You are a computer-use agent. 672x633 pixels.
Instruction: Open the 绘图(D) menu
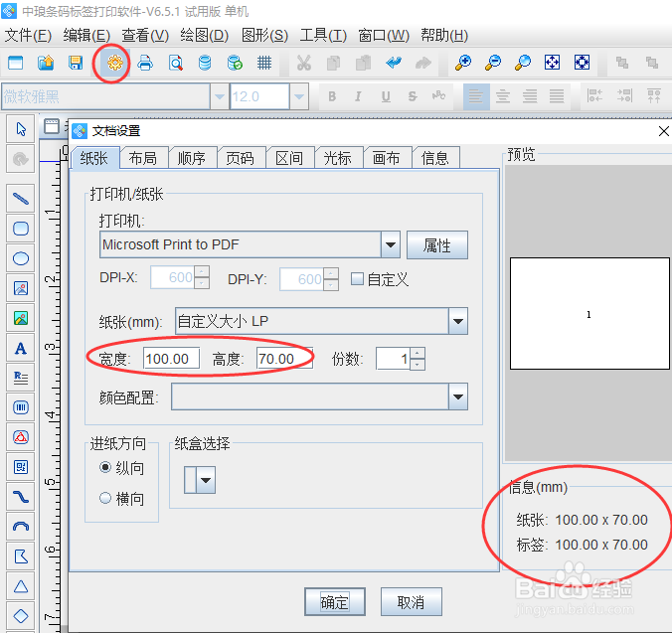click(205, 35)
